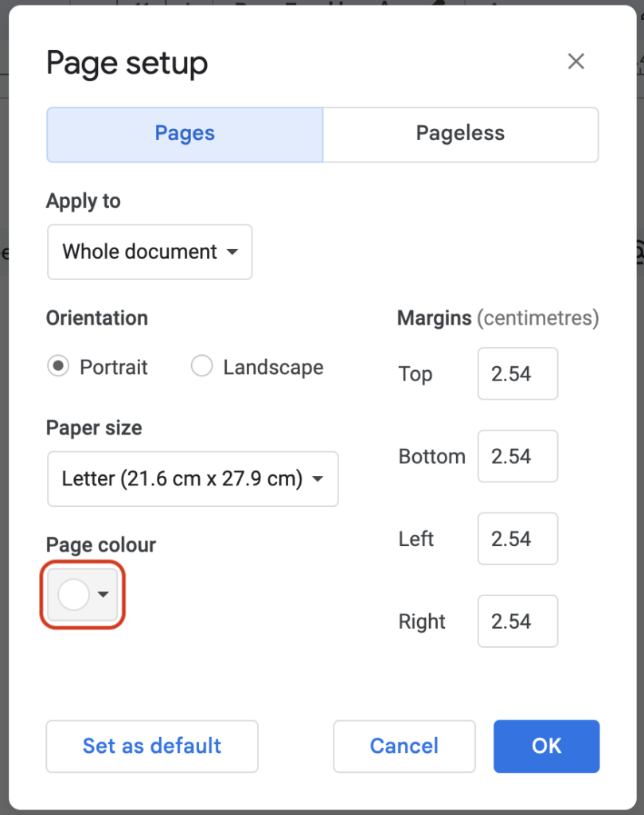Close the Page setup dialog
Viewport: 644px width, 815px height.
pyautogui.click(x=576, y=61)
